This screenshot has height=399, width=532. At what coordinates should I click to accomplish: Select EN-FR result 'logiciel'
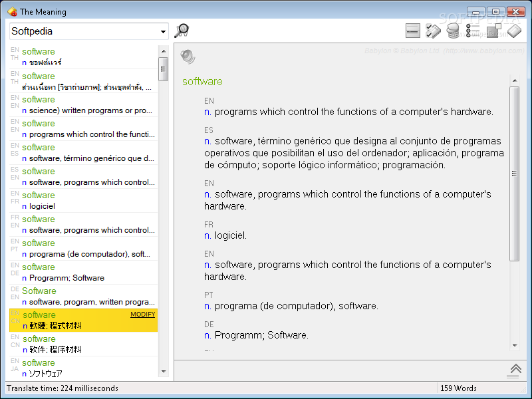84,201
